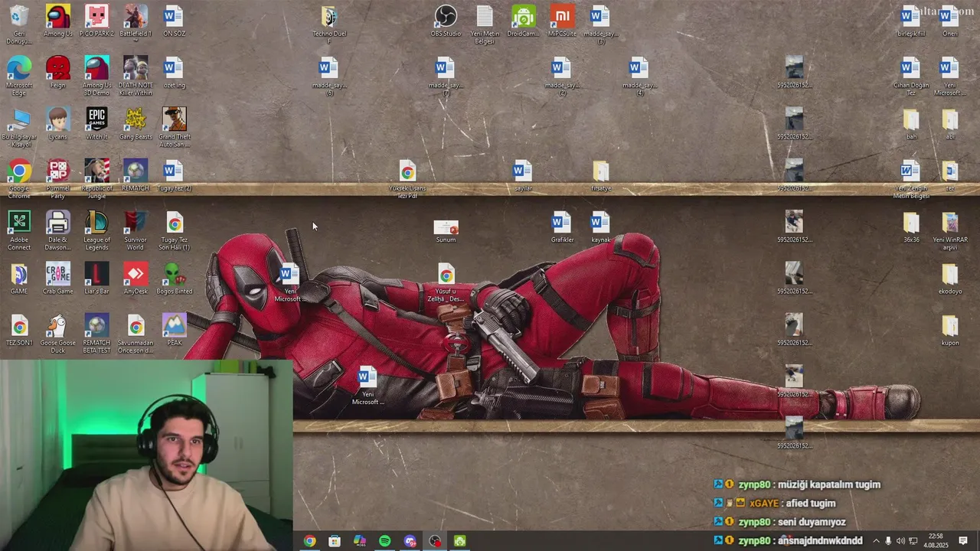Select the Goose Goose Duck shortcut
980x551 pixels.
58,334
